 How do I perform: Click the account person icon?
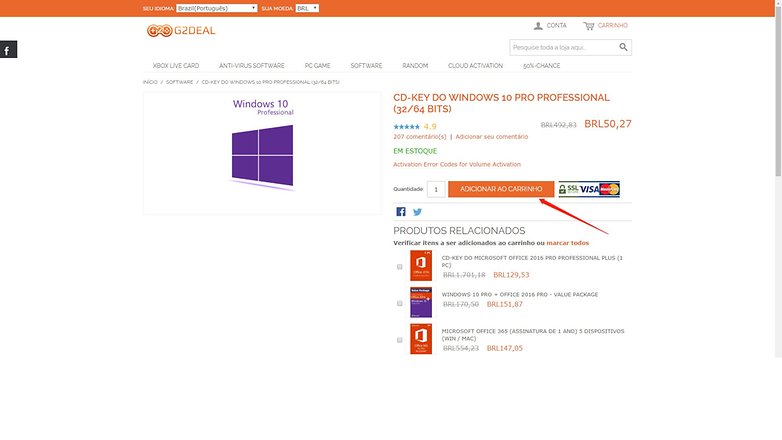[x=538, y=25]
